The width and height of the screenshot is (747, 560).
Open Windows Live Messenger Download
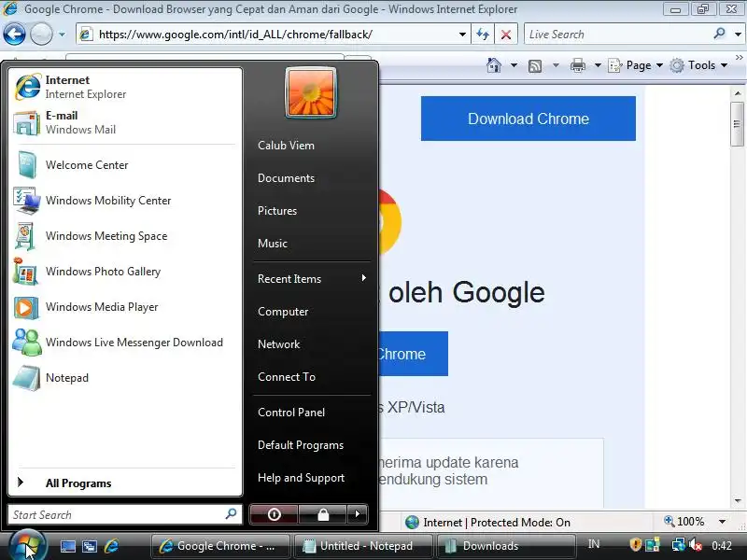tap(125, 343)
